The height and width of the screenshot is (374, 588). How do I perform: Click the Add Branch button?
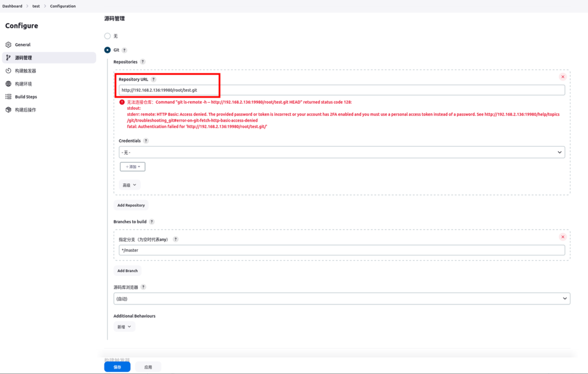coord(127,271)
